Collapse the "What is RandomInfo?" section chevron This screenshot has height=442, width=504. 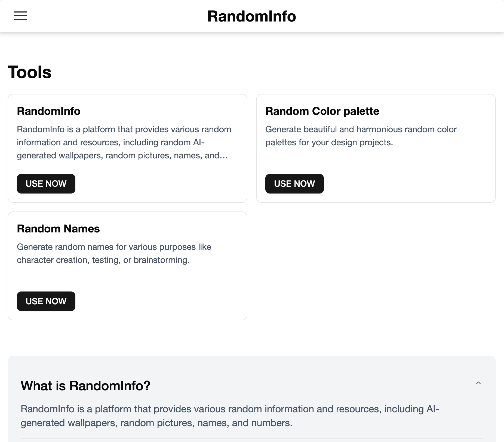(x=478, y=383)
